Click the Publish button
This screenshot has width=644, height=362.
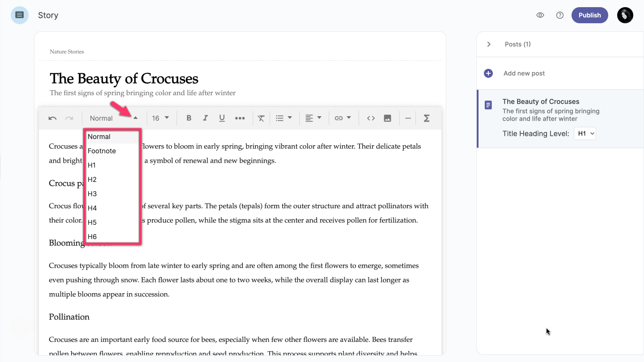click(589, 15)
